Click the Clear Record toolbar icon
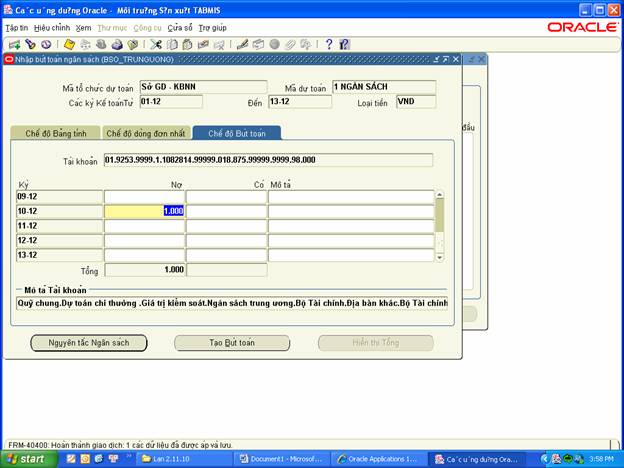 click(x=203, y=44)
